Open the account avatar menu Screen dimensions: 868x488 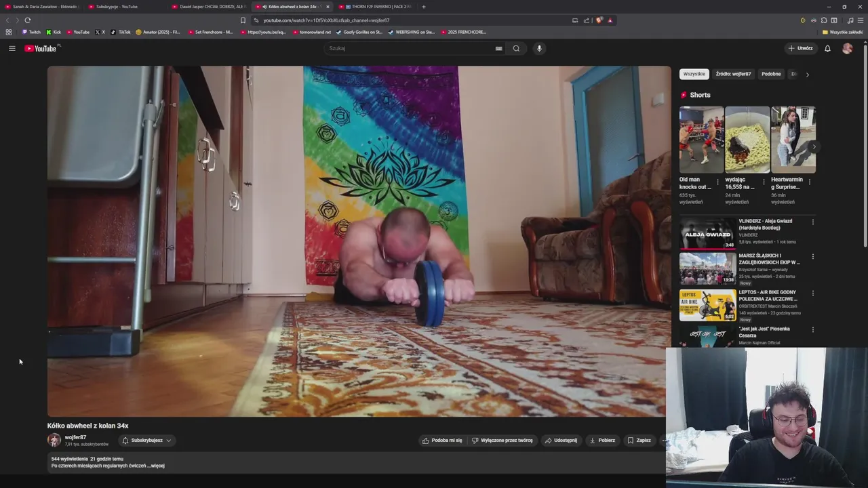(847, 48)
